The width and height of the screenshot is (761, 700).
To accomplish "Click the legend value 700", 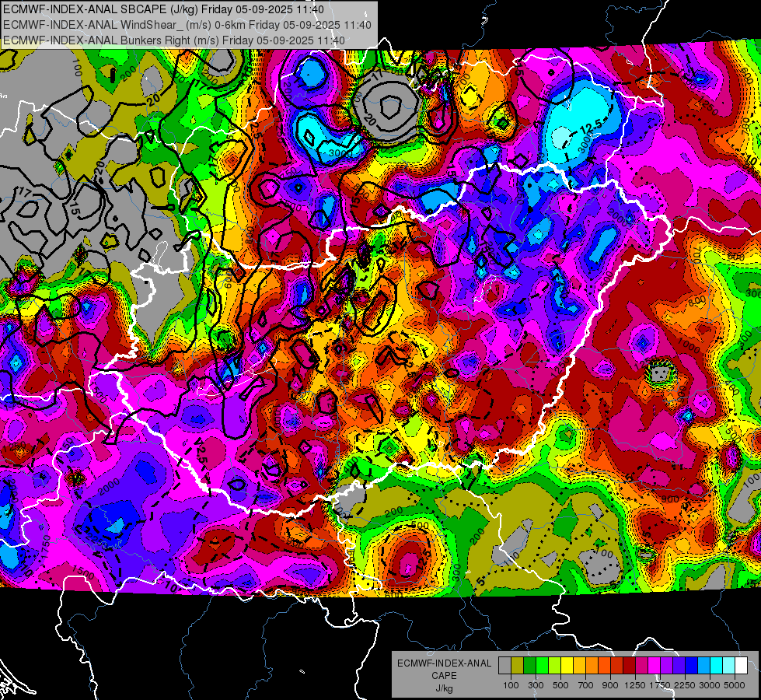I will pyautogui.click(x=586, y=685).
